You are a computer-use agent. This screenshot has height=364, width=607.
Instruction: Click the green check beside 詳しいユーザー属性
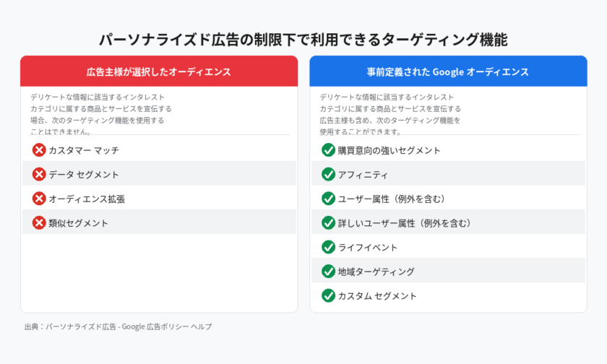pyautogui.click(x=328, y=222)
